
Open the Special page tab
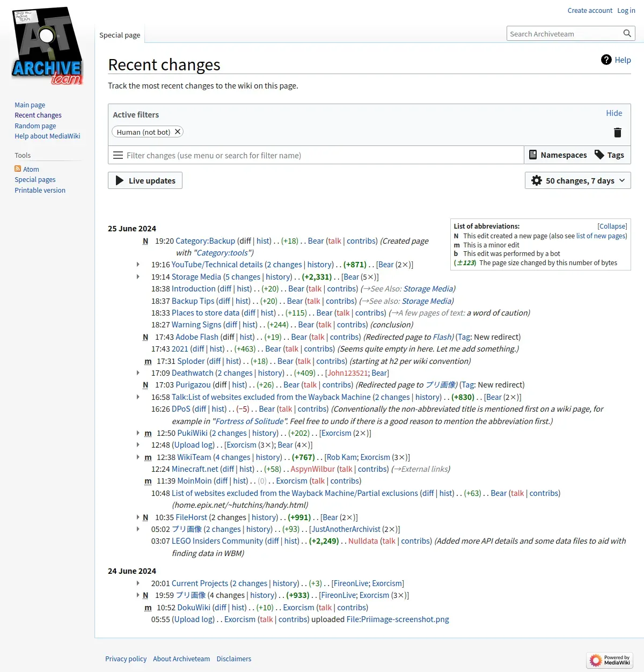(x=120, y=35)
